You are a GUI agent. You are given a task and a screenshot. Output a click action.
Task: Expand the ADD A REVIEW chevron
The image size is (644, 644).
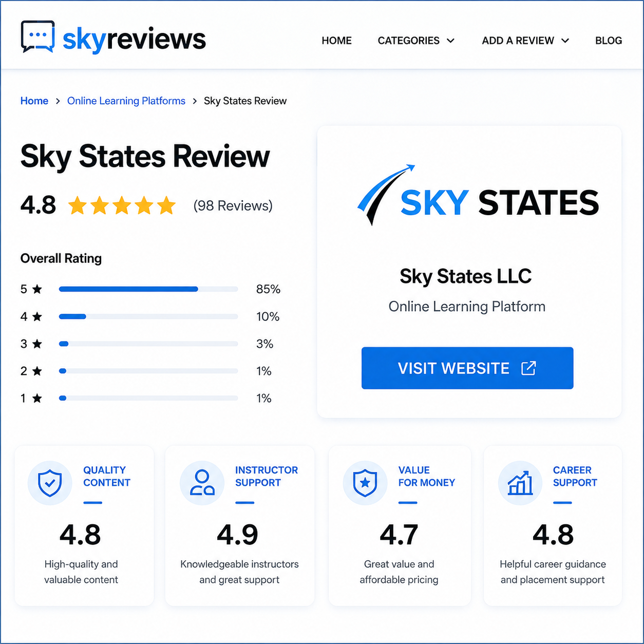pyautogui.click(x=565, y=41)
